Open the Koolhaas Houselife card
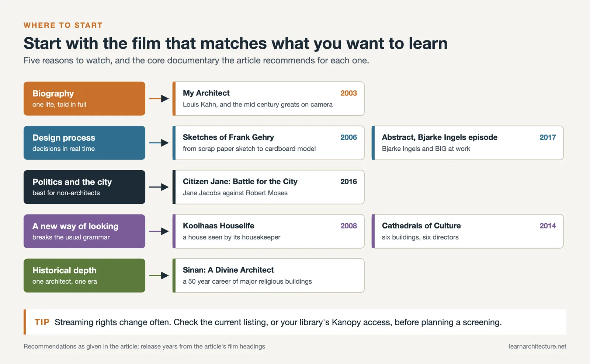 (x=268, y=231)
